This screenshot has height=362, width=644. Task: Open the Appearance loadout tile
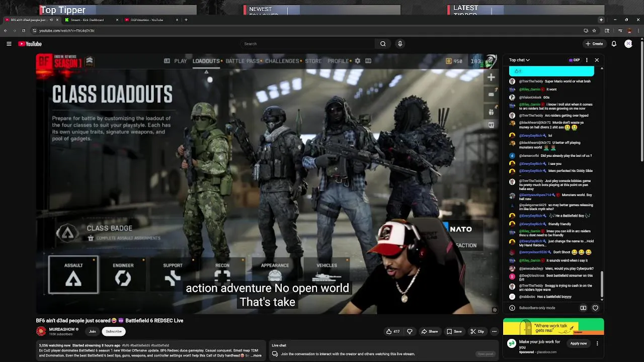(275, 275)
